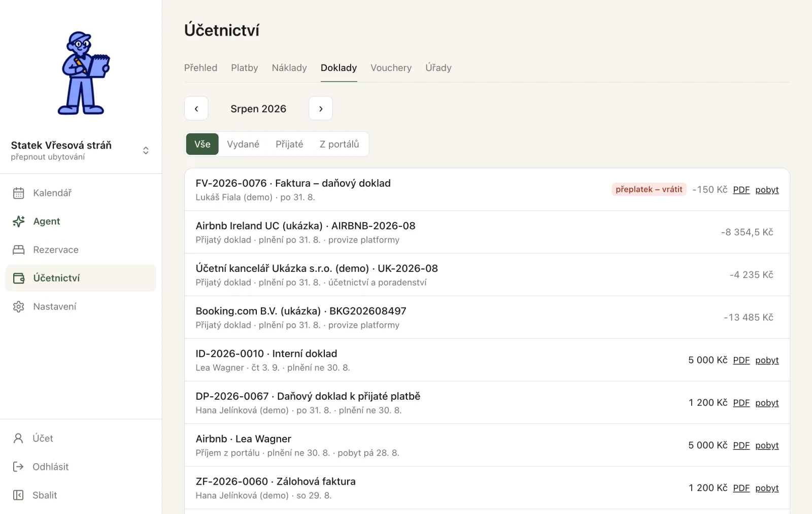Viewport: 812px width, 514px height.
Task: Open the Vouchery tab
Action: [391, 68]
